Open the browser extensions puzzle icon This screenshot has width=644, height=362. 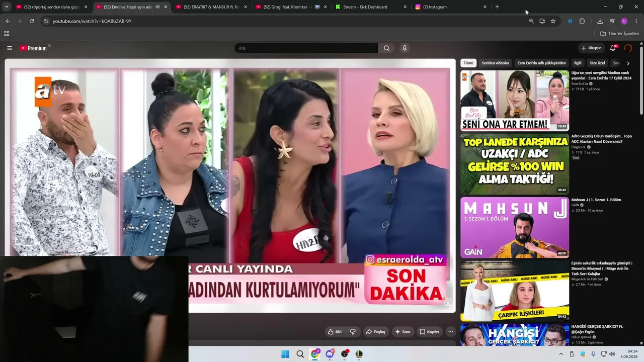pyautogui.click(x=582, y=21)
